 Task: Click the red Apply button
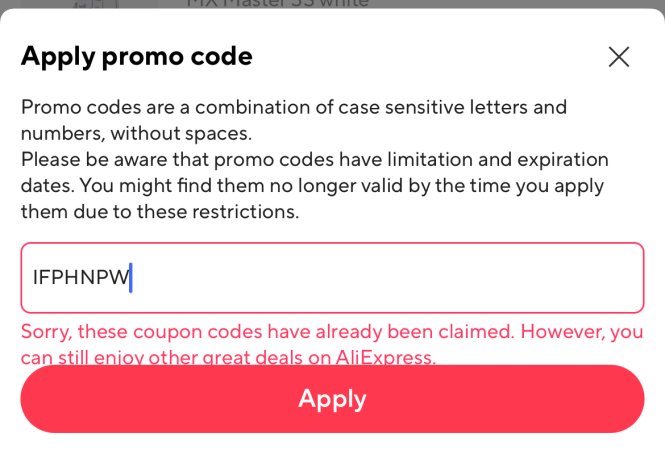pyautogui.click(x=332, y=399)
